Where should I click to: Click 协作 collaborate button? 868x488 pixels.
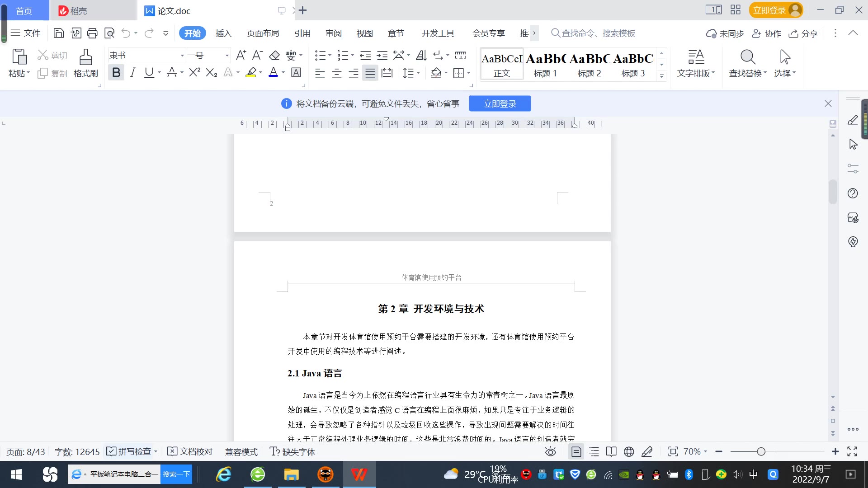[767, 33]
